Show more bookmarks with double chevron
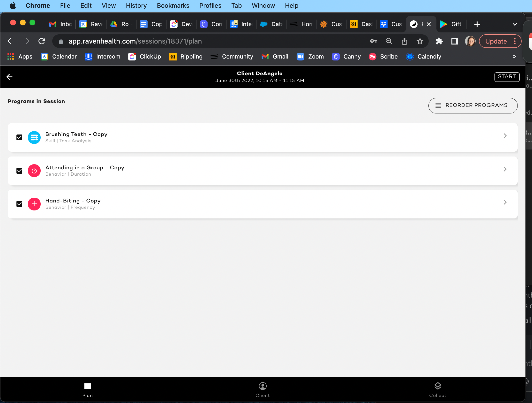Viewport: 532px width, 403px height. [514, 57]
